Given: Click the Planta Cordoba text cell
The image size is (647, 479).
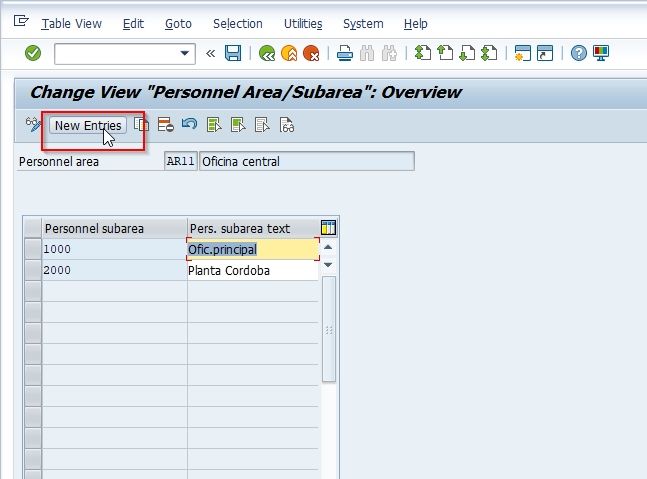Looking at the screenshot, I should 253,270.
